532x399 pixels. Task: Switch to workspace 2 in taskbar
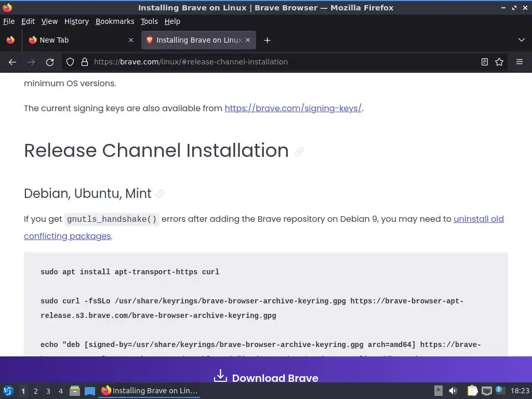36,391
